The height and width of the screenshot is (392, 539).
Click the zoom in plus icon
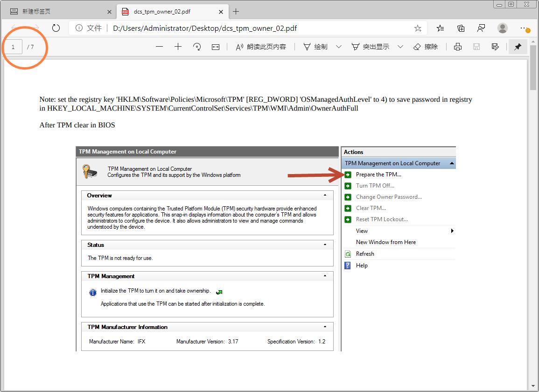[178, 47]
